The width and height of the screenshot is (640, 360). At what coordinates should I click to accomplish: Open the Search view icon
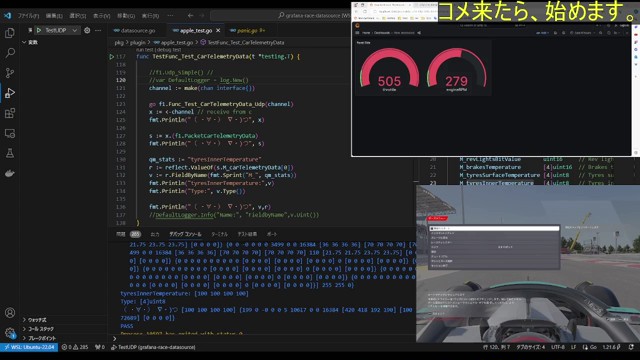click(10, 53)
